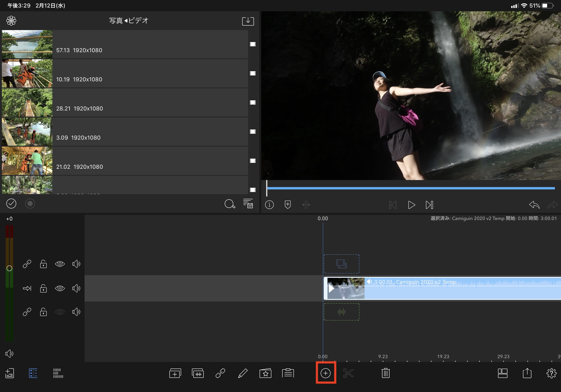Open the pencil edit tool
561x392 pixels.
[243, 373]
